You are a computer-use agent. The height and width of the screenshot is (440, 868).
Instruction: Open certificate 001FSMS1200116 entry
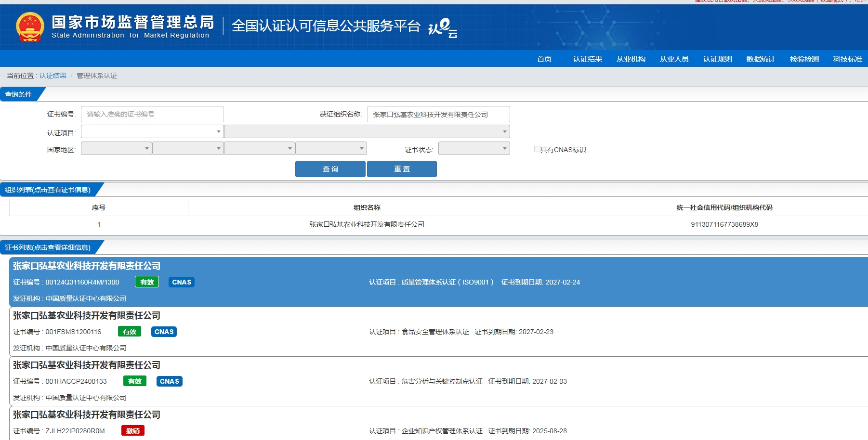[438, 332]
